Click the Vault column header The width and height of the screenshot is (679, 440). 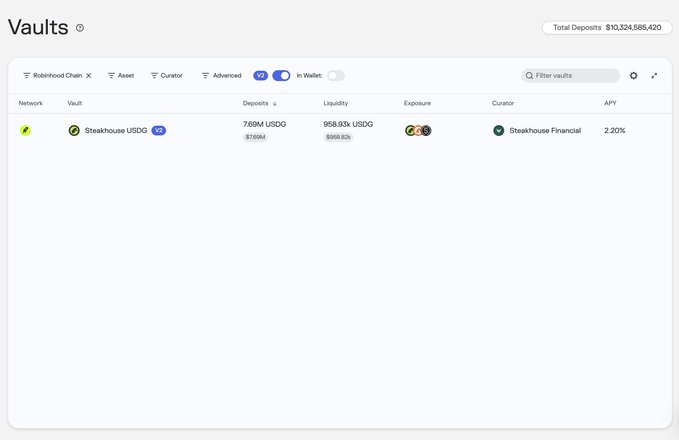(x=75, y=103)
